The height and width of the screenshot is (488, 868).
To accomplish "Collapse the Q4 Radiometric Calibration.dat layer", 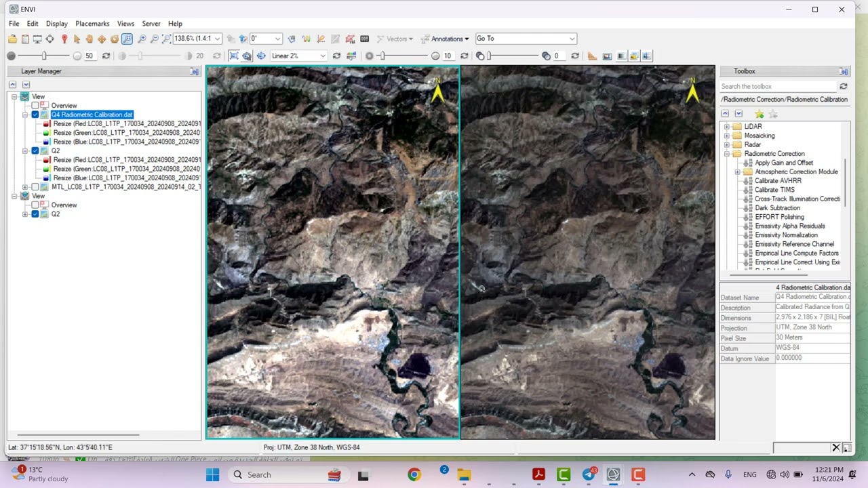I will (25, 115).
